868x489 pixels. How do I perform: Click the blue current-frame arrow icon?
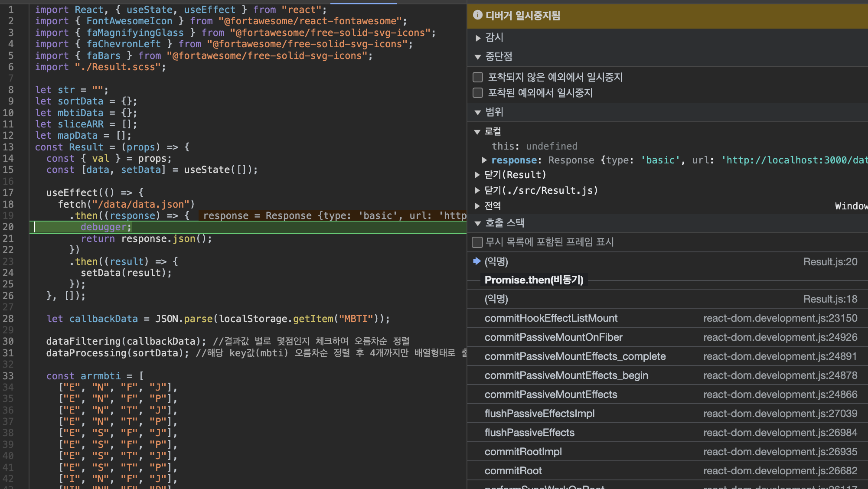[477, 261]
